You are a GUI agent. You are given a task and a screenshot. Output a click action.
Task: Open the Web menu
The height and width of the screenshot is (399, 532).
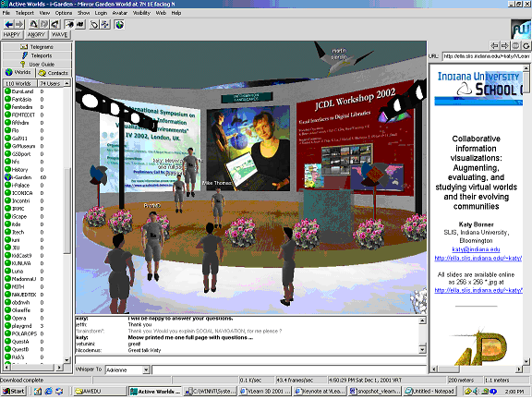[x=161, y=13]
